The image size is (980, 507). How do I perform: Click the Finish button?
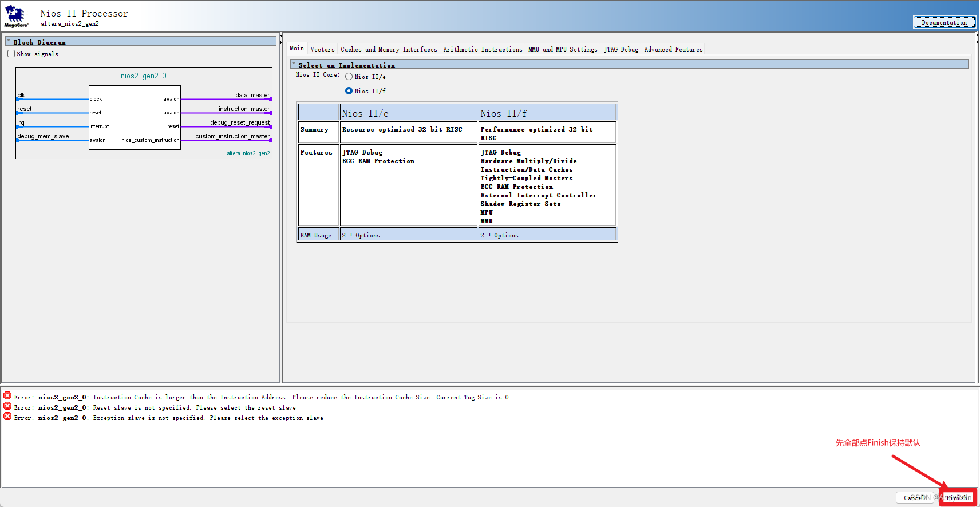[x=958, y=498]
